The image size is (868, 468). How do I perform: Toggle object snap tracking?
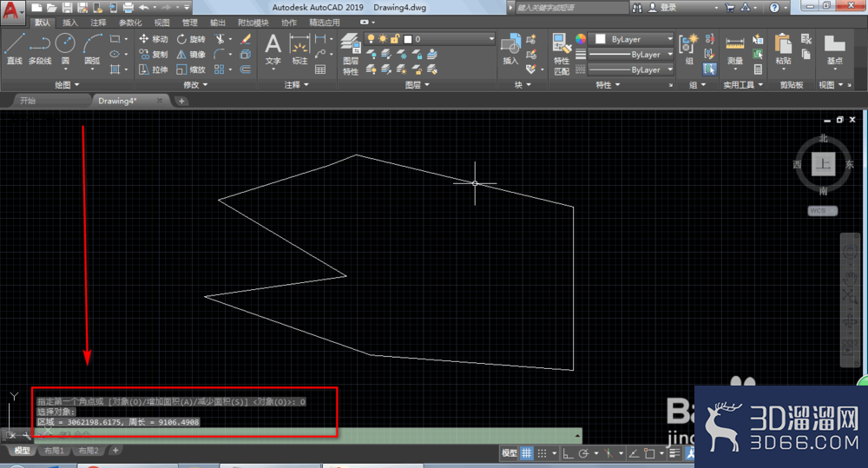634,453
